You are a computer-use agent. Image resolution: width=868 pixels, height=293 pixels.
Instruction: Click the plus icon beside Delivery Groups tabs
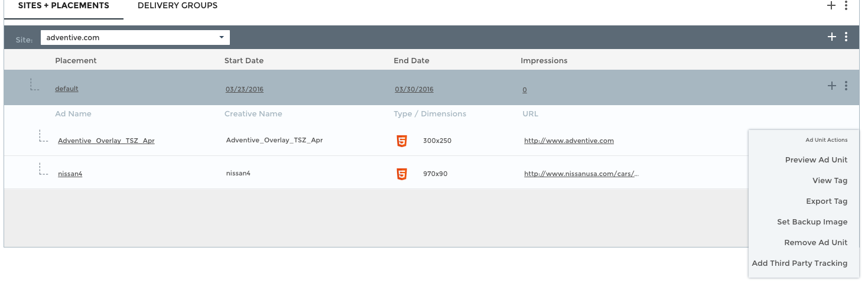pos(831,5)
